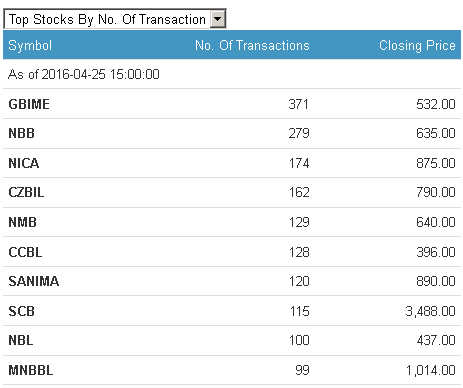Open the CCBL stock symbol
Image resolution: width=463 pixels, height=388 pixels.
point(25,252)
